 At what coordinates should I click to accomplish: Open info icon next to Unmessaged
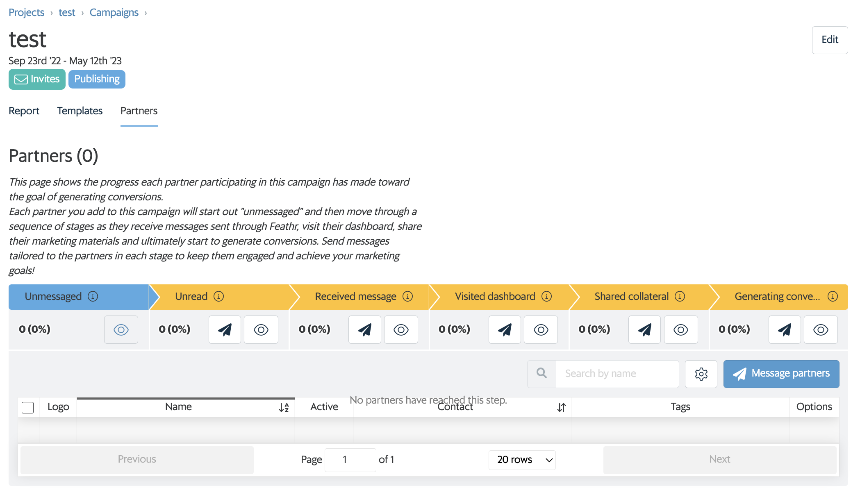pos(93,296)
